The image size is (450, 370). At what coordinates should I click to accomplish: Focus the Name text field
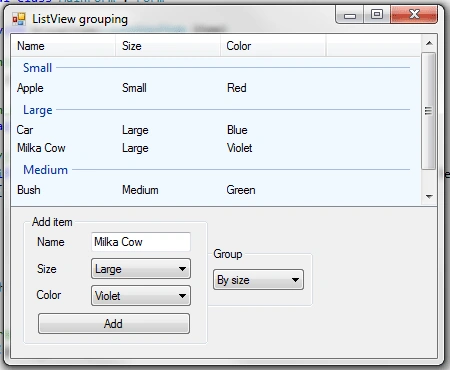pos(141,242)
